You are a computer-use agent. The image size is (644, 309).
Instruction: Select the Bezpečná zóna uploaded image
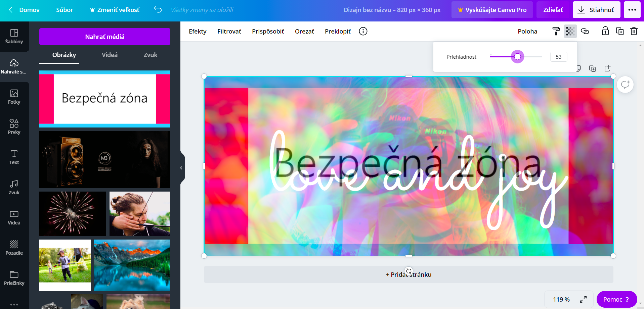[x=105, y=99]
